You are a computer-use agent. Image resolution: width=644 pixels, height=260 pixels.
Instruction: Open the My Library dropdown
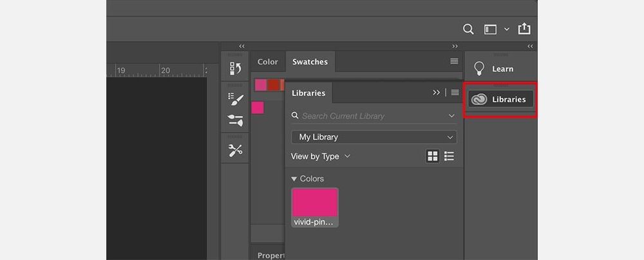(x=374, y=137)
